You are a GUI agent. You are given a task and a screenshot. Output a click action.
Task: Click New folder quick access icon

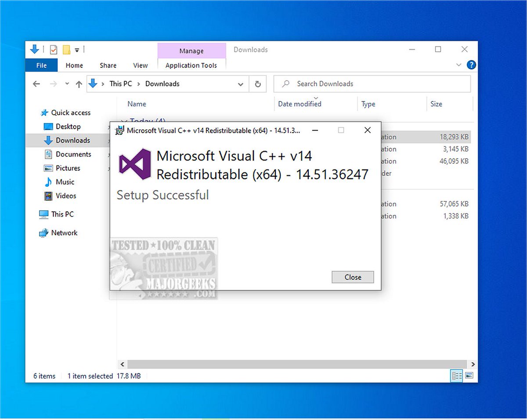[66, 50]
